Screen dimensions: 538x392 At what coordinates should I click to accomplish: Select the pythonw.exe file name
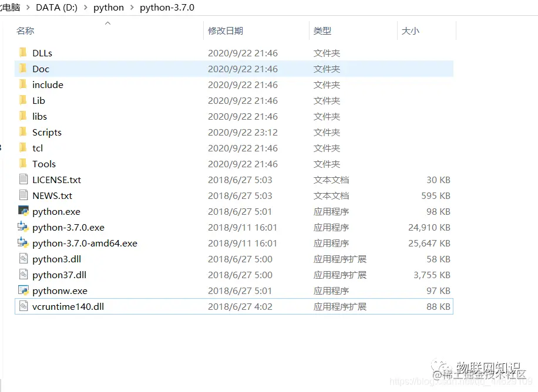coord(60,291)
